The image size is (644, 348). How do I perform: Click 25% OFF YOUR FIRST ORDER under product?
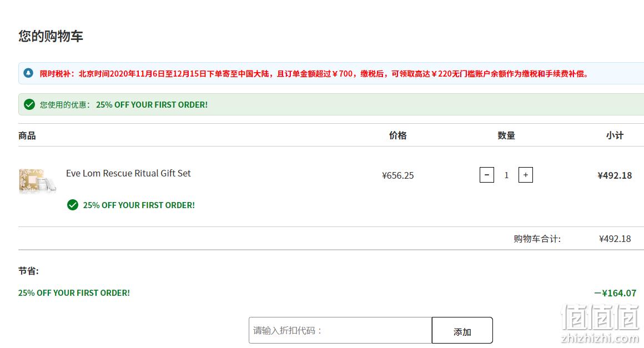tap(139, 205)
